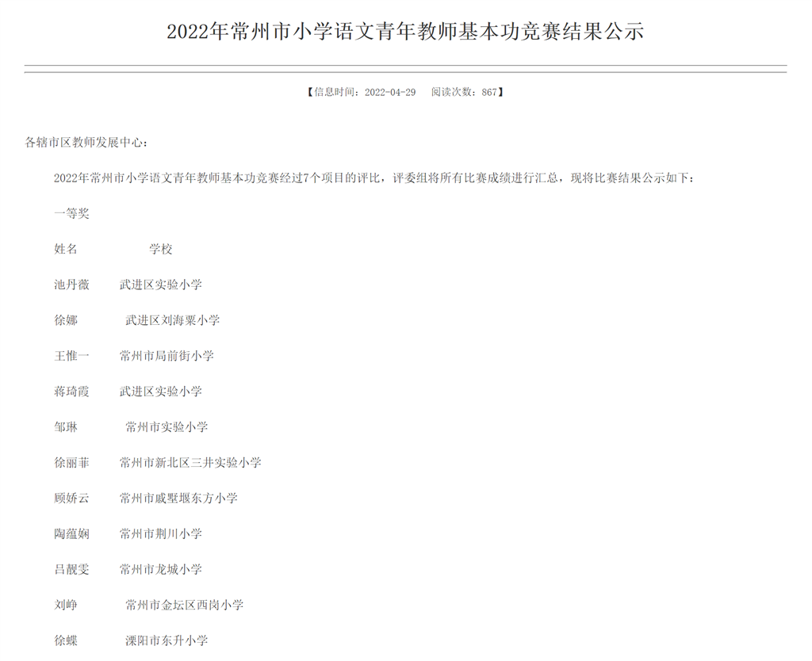The height and width of the screenshot is (661, 812).
Task: Click the 姓名 column header
Action: coord(66,250)
